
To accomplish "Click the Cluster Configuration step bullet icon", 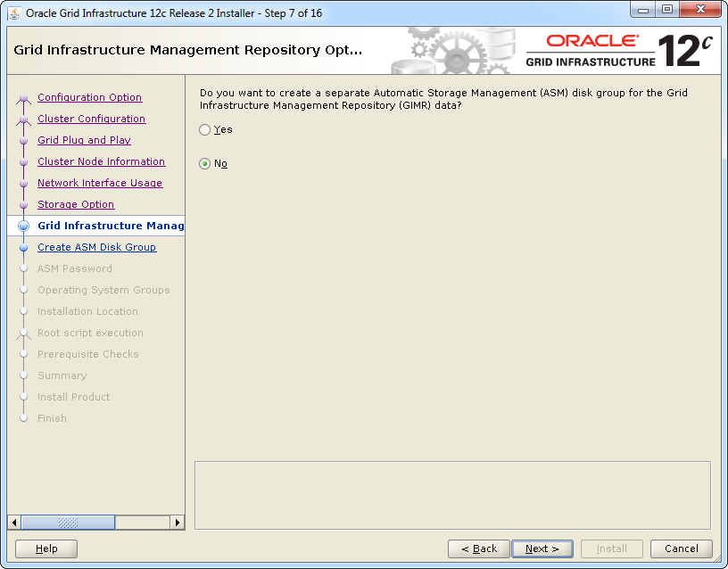I will 24,120.
